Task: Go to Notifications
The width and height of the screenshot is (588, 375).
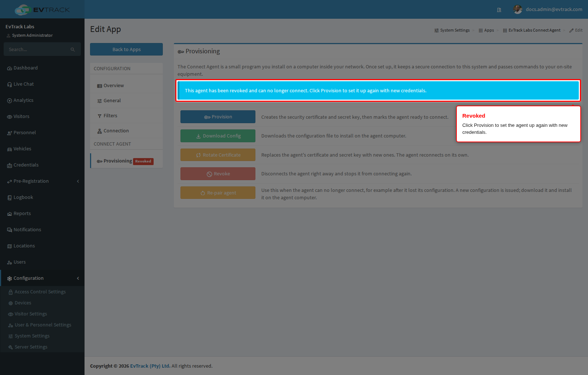Action: click(42, 230)
